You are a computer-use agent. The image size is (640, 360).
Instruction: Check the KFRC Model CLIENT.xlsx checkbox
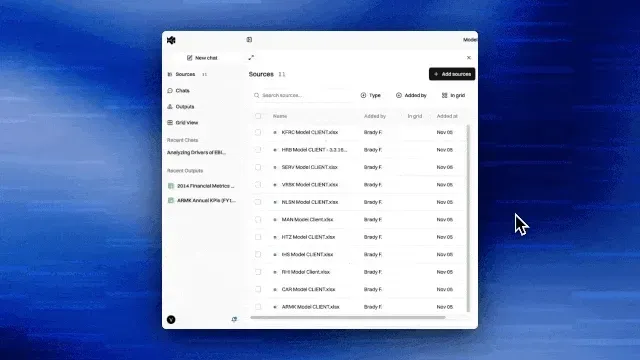click(x=258, y=132)
